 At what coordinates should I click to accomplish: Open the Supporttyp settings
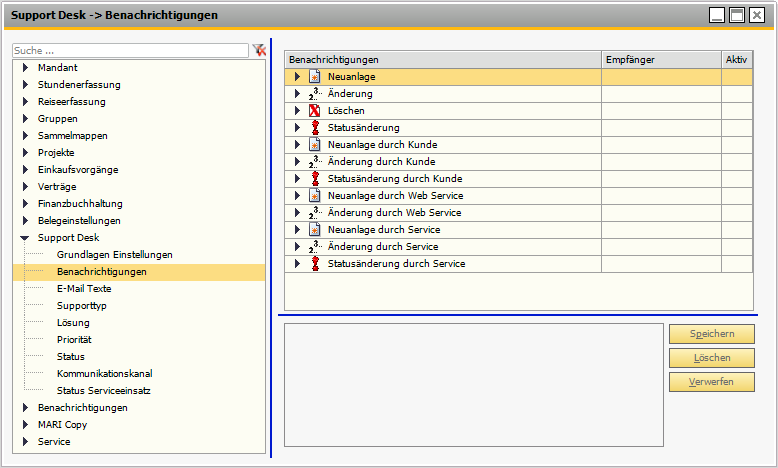pyautogui.click(x=81, y=306)
